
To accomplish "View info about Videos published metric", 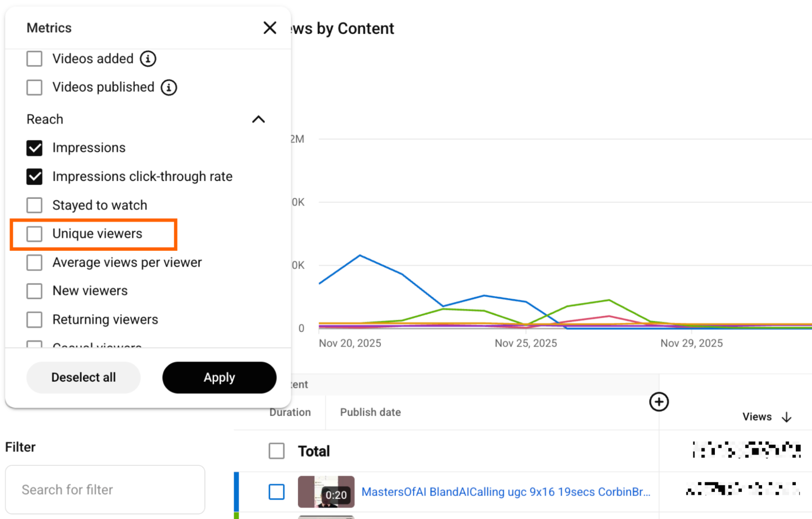I will click(x=169, y=87).
